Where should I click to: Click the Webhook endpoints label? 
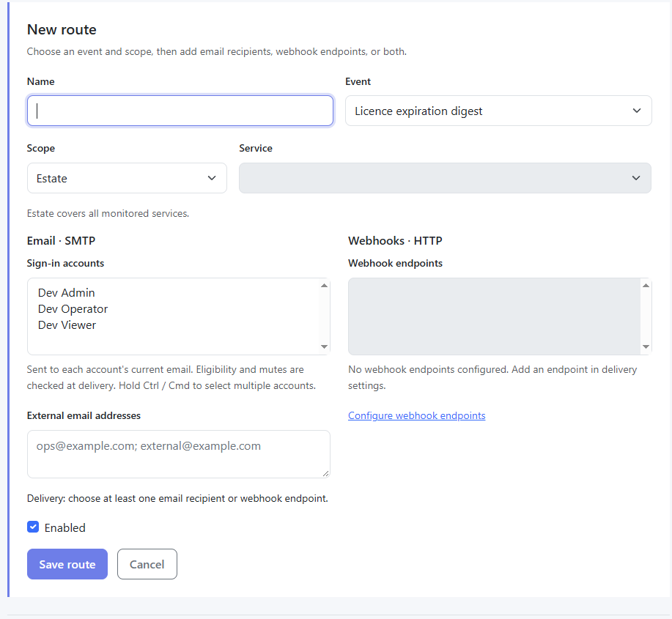point(395,263)
